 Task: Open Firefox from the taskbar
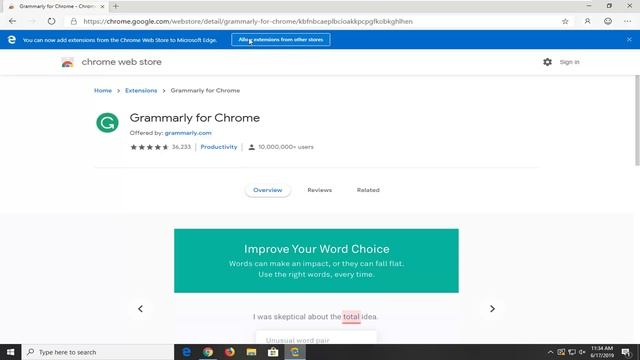point(229,352)
